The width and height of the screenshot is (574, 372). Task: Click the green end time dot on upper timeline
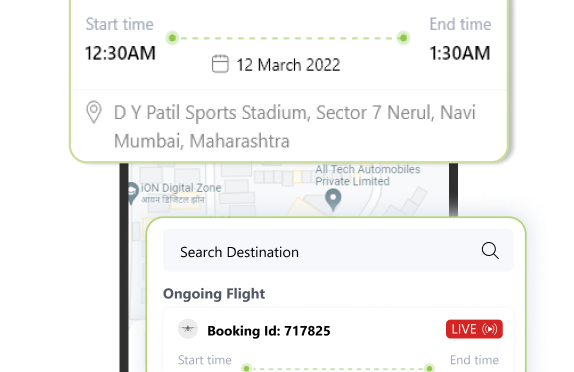tap(403, 38)
